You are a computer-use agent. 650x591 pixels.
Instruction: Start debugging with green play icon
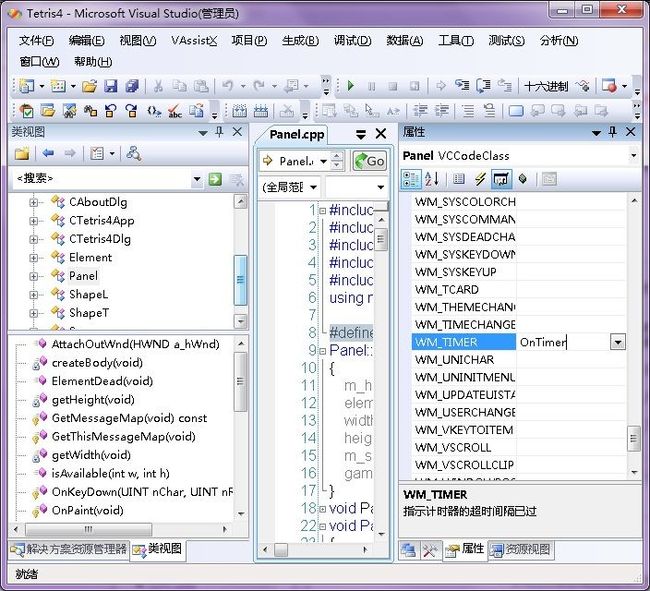coord(351,86)
